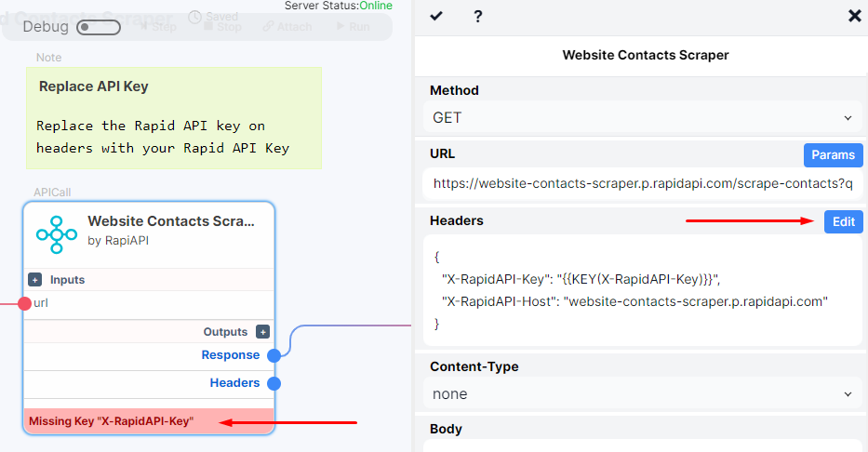Click the checkmark confirm icon
This screenshot has height=452, width=868.
click(436, 16)
